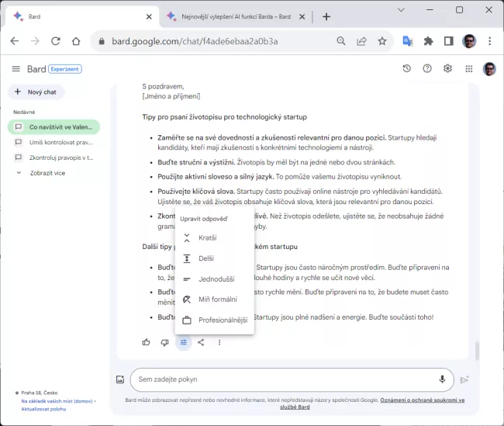Open the Chrome three-dot menu
Image resolution: width=504 pixels, height=426 pixels.
[x=489, y=41]
